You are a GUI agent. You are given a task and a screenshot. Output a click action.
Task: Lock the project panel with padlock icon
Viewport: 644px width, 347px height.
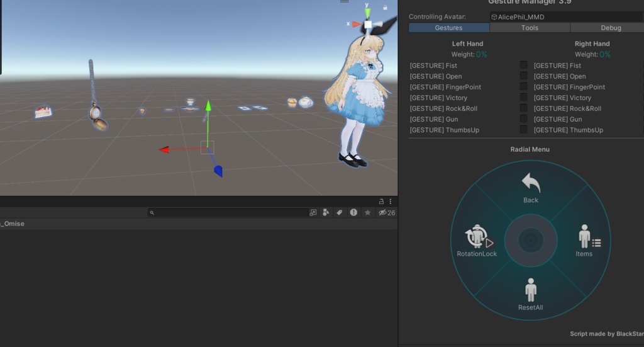[381, 202]
